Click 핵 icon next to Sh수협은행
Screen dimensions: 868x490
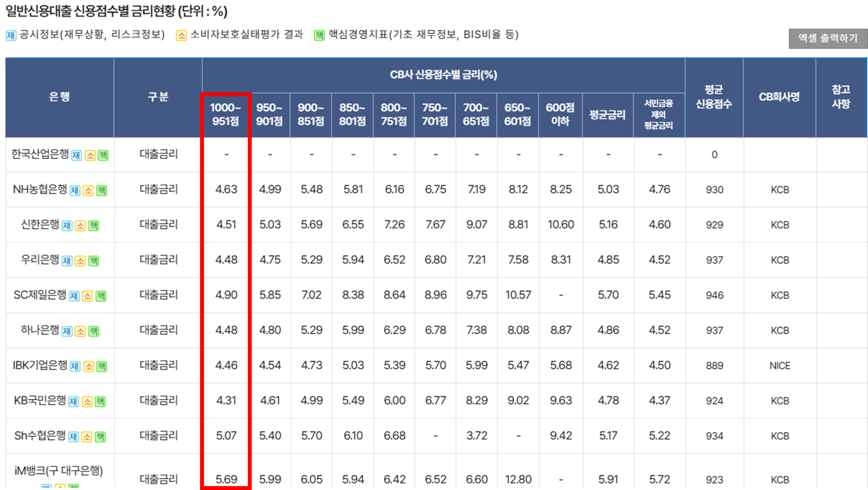[x=101, y=437]
